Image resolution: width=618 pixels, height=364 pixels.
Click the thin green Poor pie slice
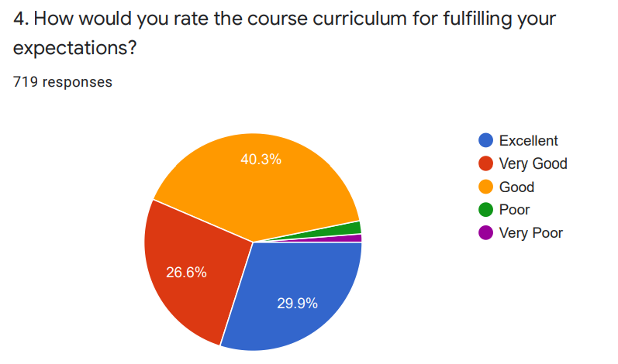(350, 228)
